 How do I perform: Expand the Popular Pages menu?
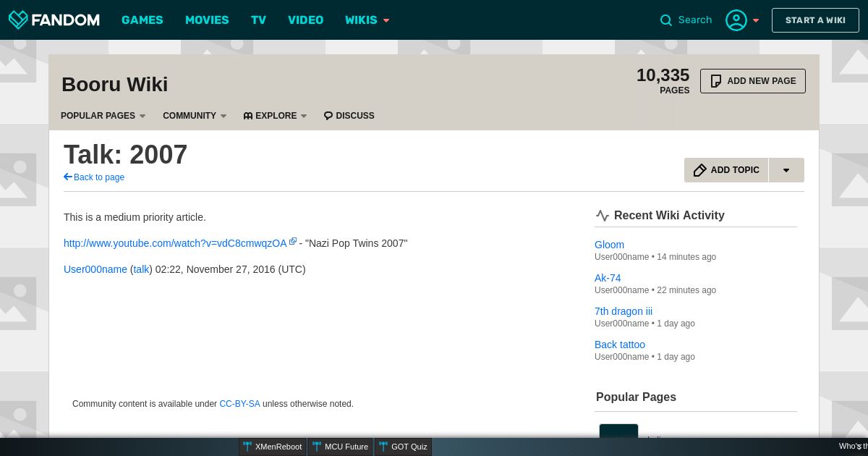103,116
